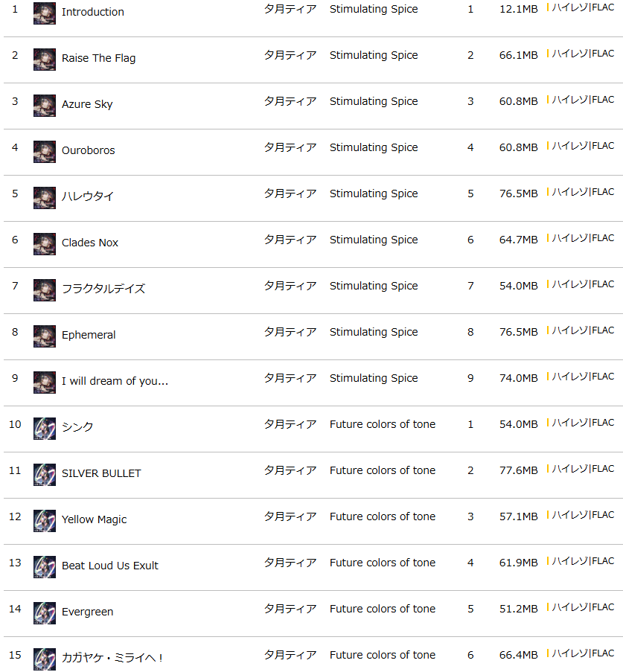Open Beat Loud Us Exult track
Viewport: 623px width, 672px height.
(110, 566)
